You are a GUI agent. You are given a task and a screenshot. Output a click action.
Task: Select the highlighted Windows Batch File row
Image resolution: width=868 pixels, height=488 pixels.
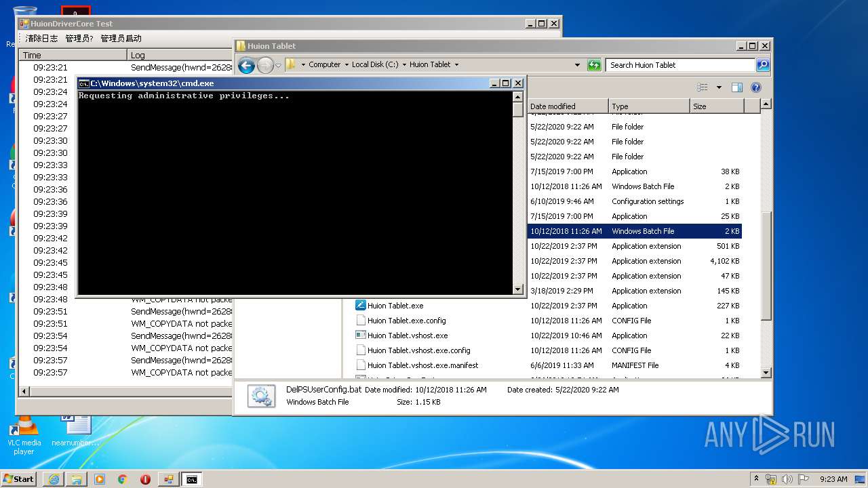click(635, 231)
